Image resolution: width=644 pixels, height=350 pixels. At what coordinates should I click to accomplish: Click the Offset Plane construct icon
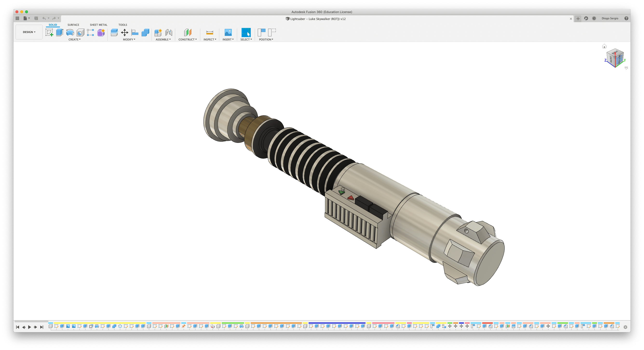[x=188, y=33]
